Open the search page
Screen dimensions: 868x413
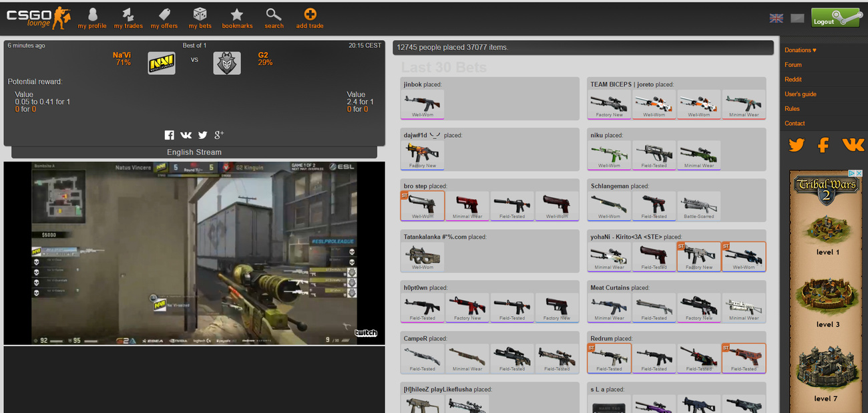274,18
